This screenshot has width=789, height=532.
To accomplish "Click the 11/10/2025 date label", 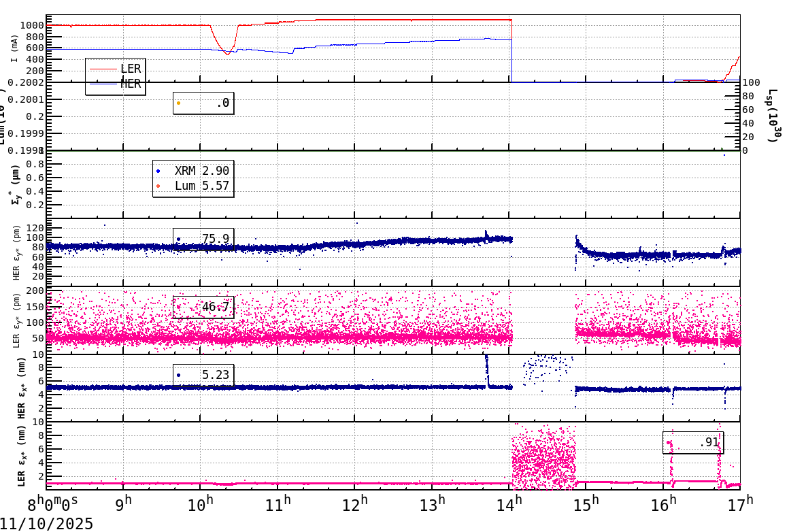I will [x=46, y=524].
